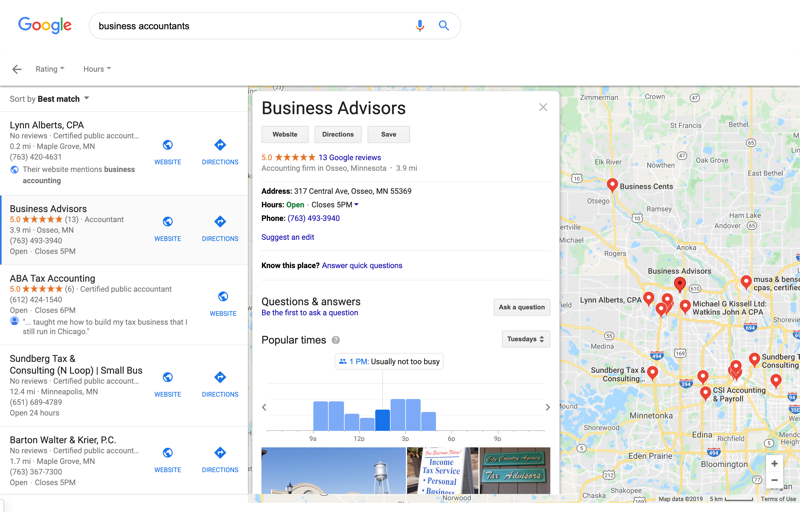The image size is (800, 512).
Task: Select the Business Cents map pin
Action: point(612,185)
